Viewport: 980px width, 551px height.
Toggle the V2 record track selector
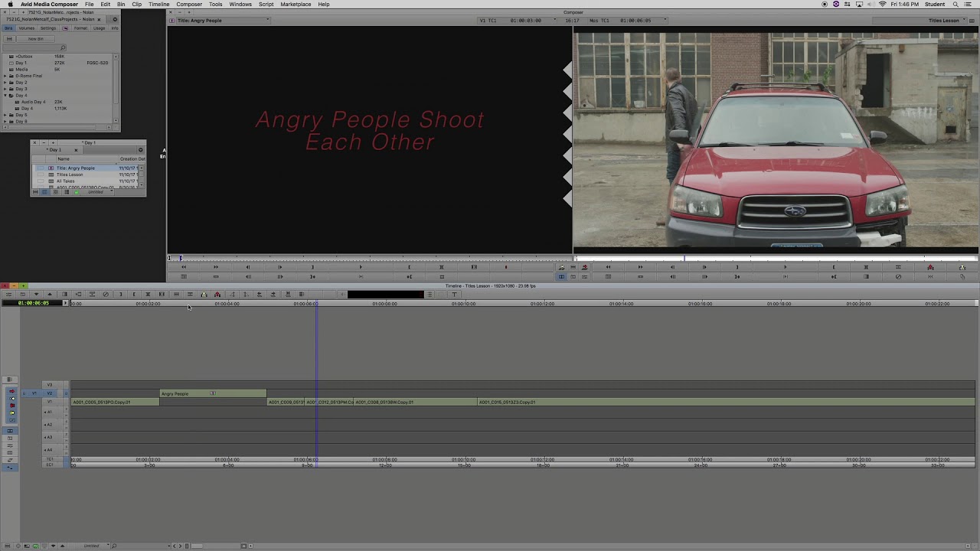click(x=50, y=393)
